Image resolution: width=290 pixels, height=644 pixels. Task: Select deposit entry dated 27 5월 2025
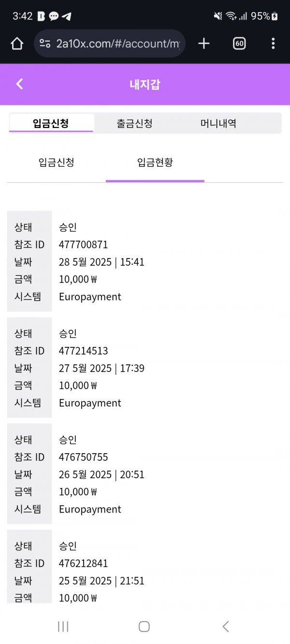pyautogui.click(x=101, y=368)
